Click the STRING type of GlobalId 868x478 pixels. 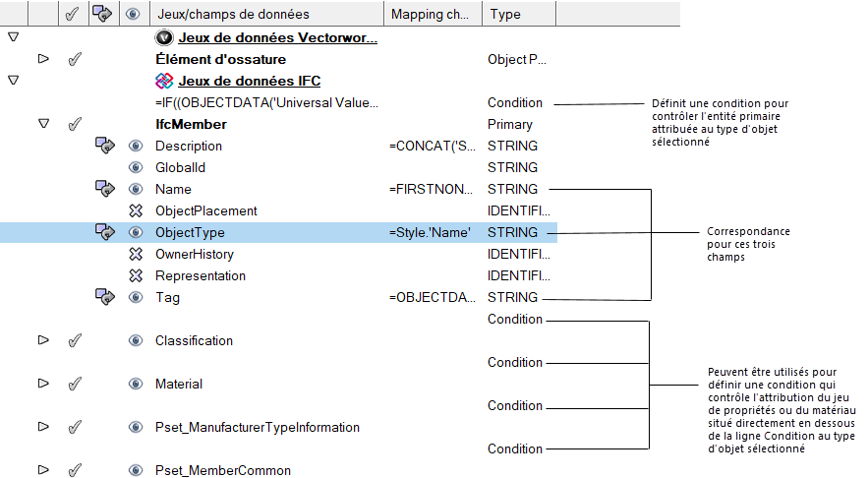pyautogui.click(x=512, y=167)
